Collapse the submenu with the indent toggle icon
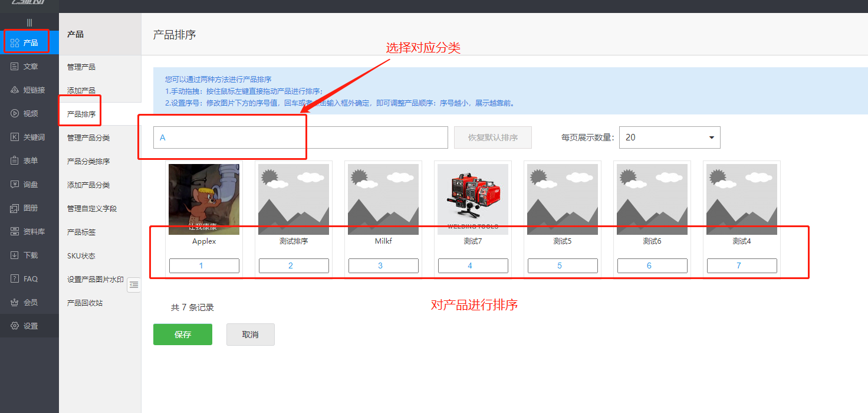The image size is (868, 413). pos(134,285)
